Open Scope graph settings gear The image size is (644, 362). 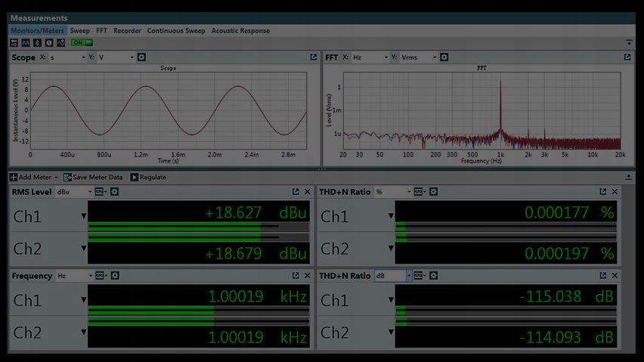(x=141, y=57)
